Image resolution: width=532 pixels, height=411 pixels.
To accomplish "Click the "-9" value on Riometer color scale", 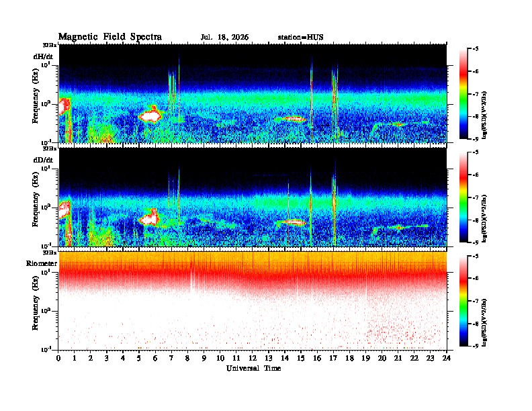I will point(476,346).
